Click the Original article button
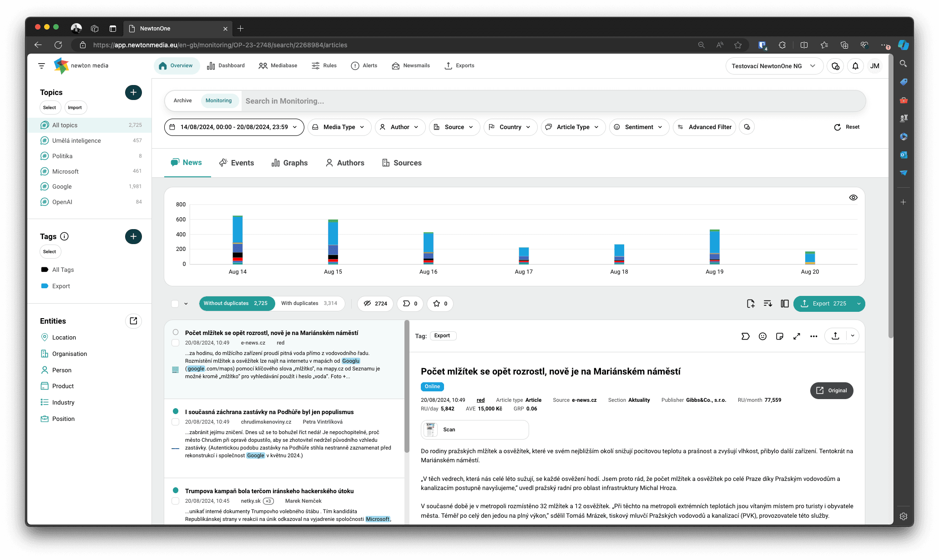 (831, 390)
